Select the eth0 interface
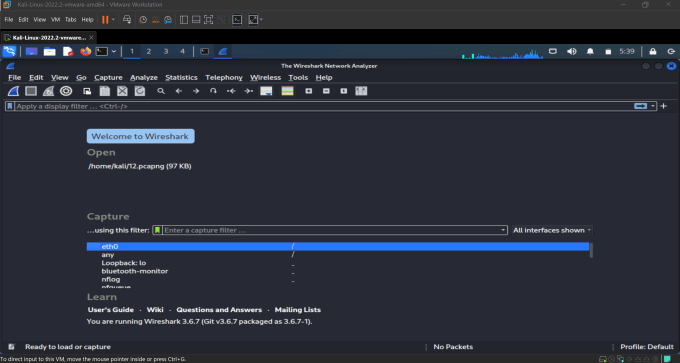This screenshot has width=680, height=363. pyautogui.click(x=338, y=246)
